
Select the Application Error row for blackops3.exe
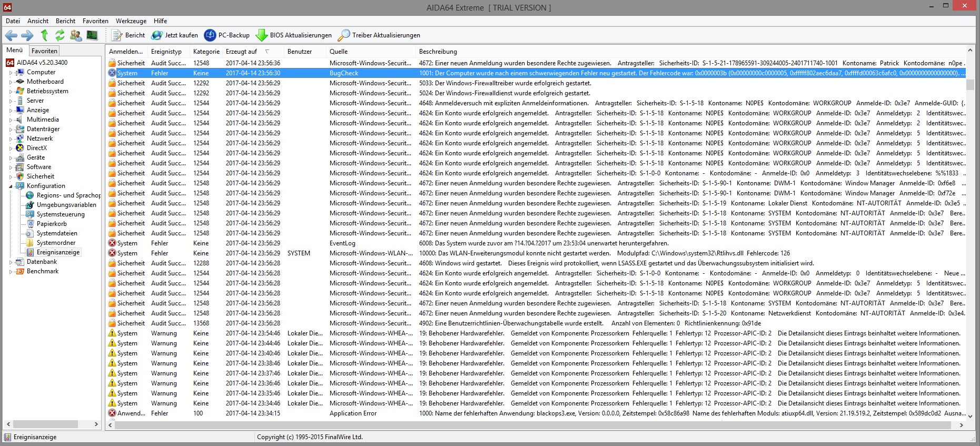536,413
